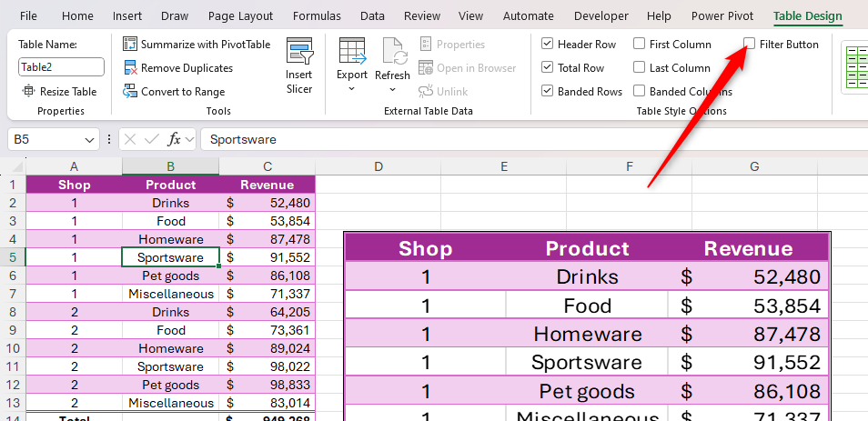The width and height of the screenshot is (868, 421).
Task: Click the Revenue header cell in C1
Action: click(267, 185)
